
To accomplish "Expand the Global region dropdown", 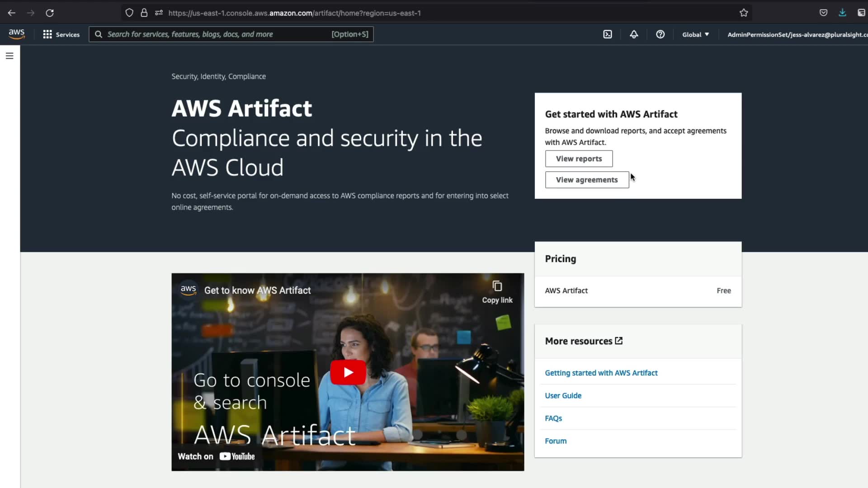I will tap(695, 34).
